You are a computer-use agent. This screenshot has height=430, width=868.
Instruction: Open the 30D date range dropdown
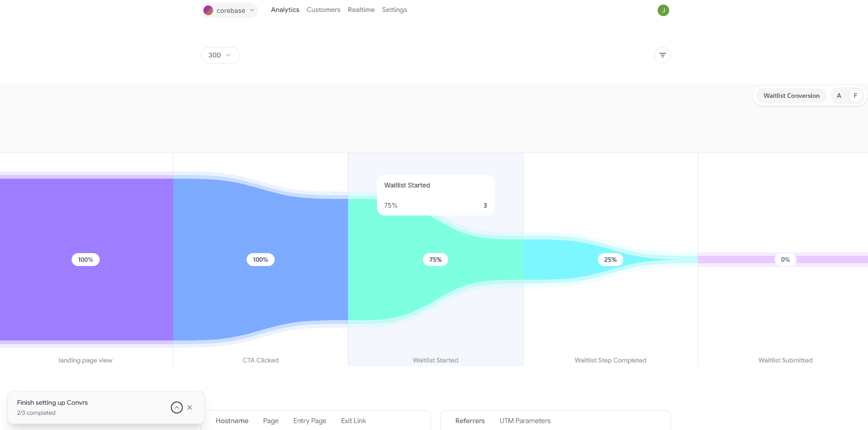tap(220, 55)
